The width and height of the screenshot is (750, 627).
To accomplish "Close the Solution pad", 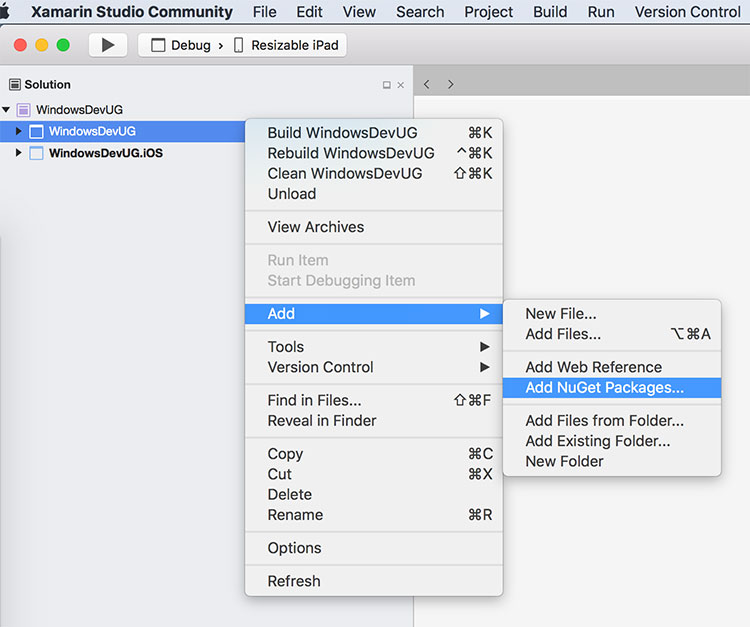I will [401, 85].
